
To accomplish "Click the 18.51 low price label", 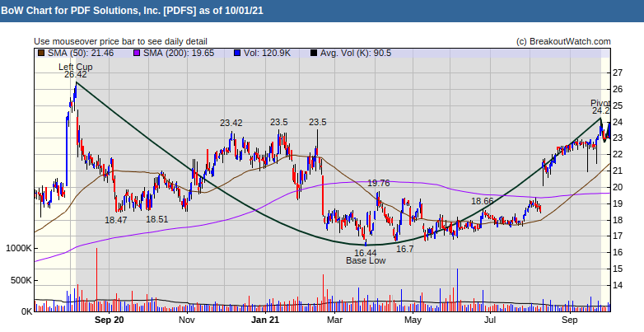I will pyautogui.click(x=157, y=219).
